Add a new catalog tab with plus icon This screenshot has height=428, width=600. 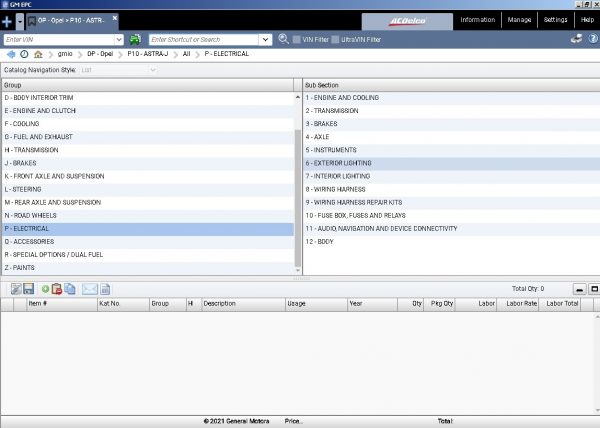coord(7,22)
